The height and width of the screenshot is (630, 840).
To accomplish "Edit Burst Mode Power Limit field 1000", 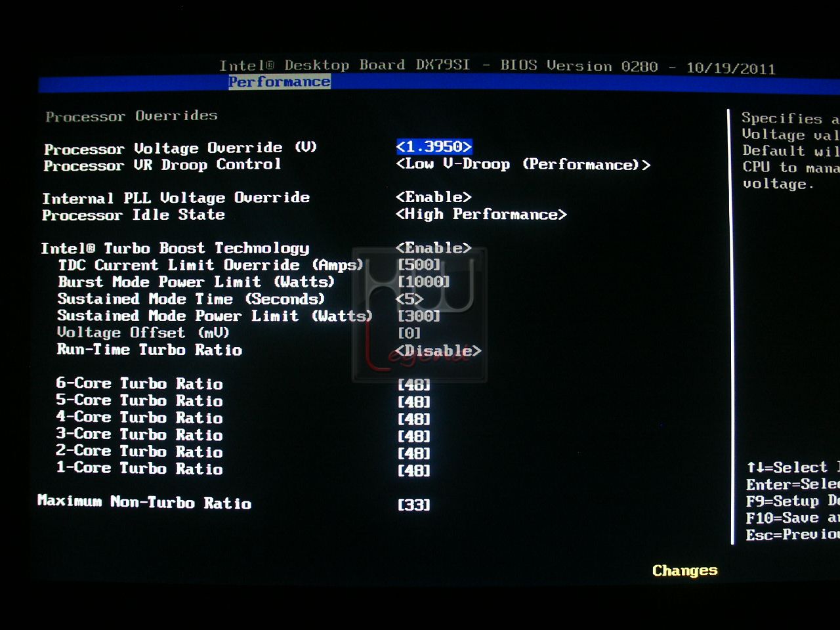I will [424, 282].
